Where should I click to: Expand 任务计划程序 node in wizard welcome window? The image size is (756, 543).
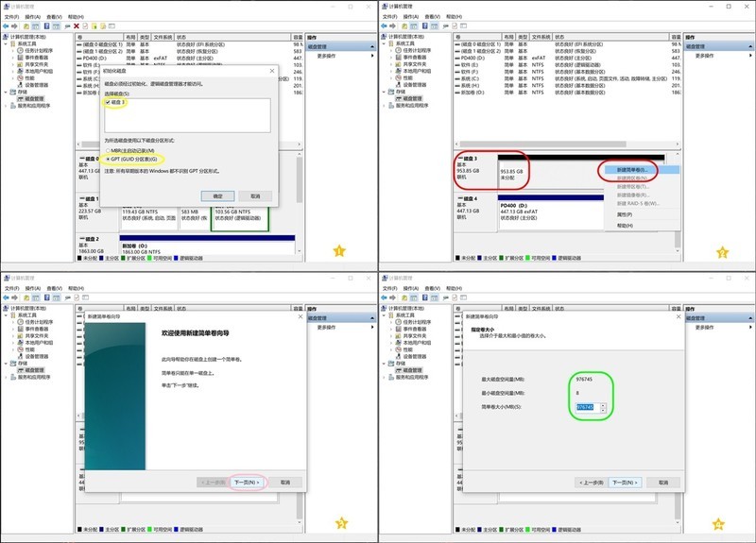tap(13, 322)
